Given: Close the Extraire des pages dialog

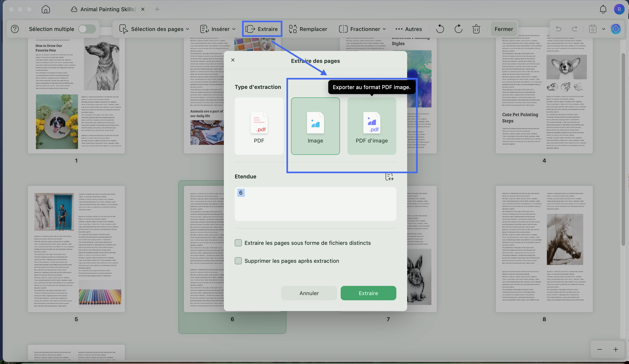Looking at the screenshot, I should (x=233, y=60).
